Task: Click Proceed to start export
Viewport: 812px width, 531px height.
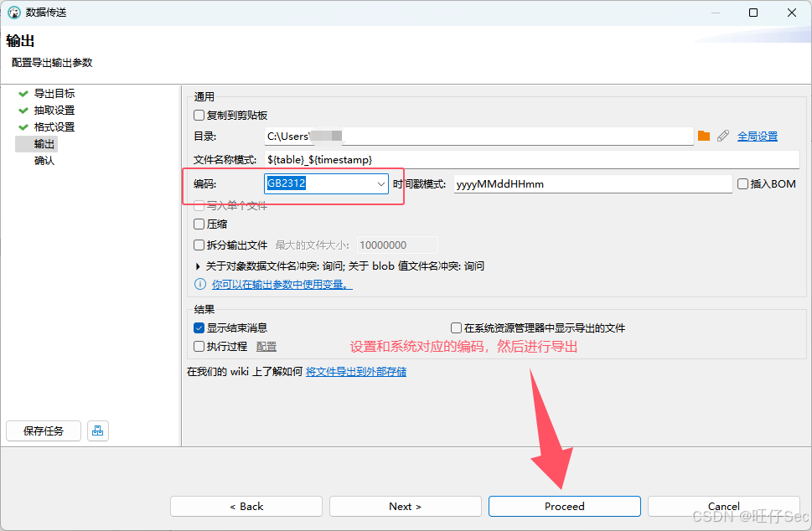Action: 565,506
